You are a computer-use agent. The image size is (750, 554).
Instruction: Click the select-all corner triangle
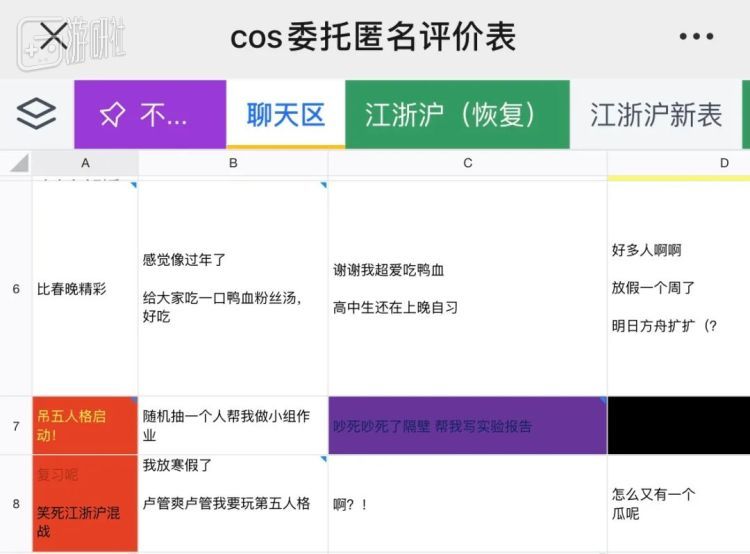[x=19, y=163]
